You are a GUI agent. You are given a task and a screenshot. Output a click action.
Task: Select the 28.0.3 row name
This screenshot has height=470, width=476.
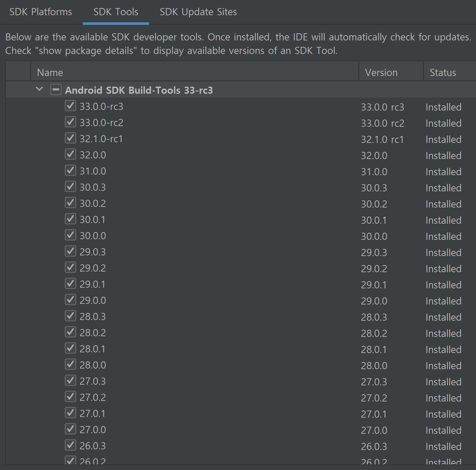coord(93,317)
